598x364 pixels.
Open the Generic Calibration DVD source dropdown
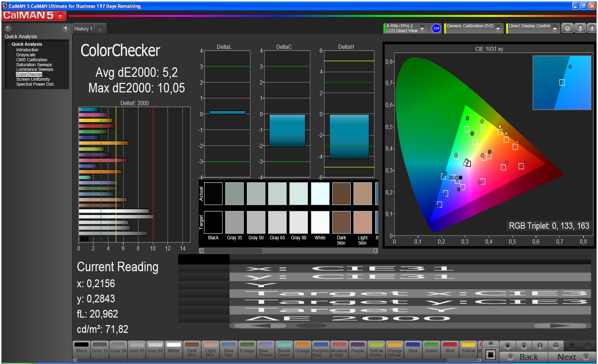click(498, 28)
